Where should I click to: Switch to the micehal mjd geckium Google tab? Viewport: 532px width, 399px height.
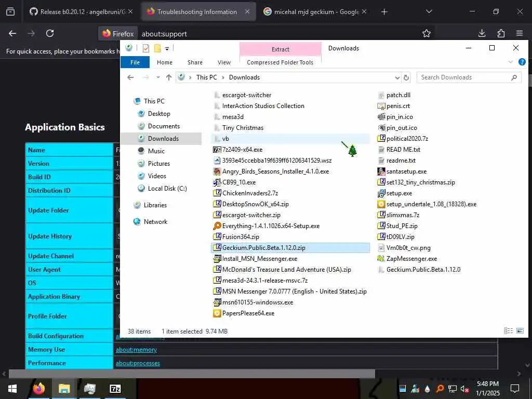(315, 11)
